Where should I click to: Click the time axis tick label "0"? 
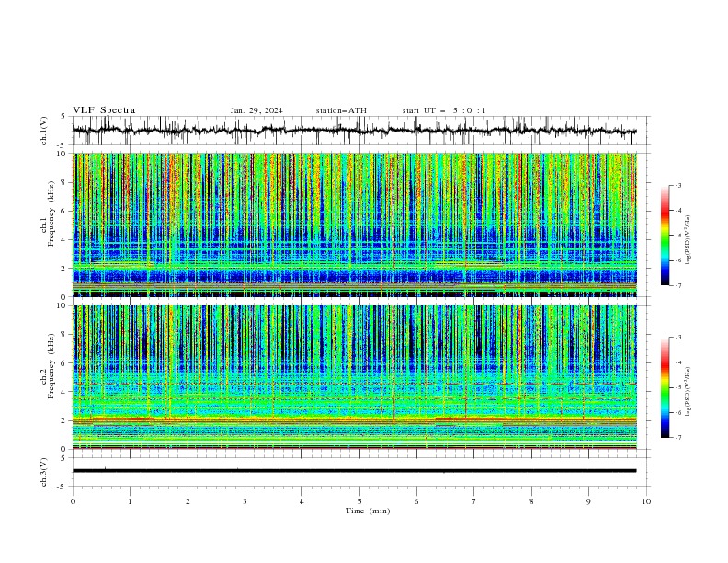click(x=73, y=501)
